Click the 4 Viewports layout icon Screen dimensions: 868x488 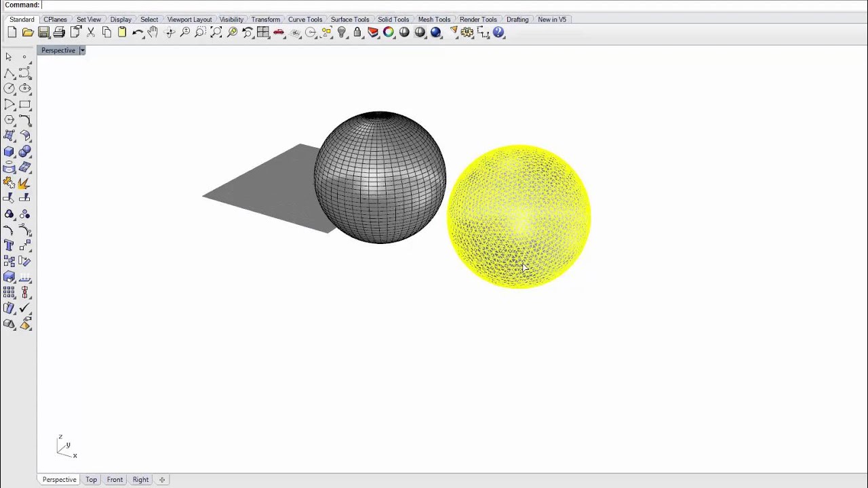pos(263,33)
